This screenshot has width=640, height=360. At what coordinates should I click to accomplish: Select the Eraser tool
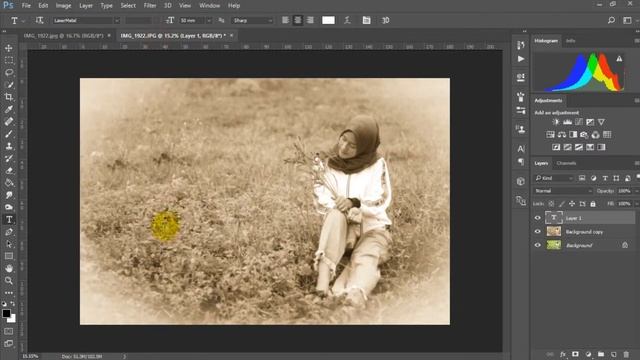(9, 171)
